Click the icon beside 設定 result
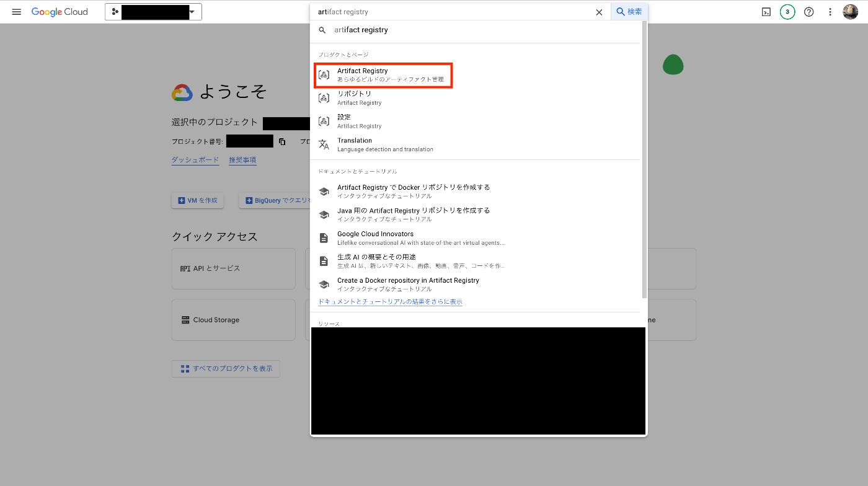868x486 pixels. (324, 122)
